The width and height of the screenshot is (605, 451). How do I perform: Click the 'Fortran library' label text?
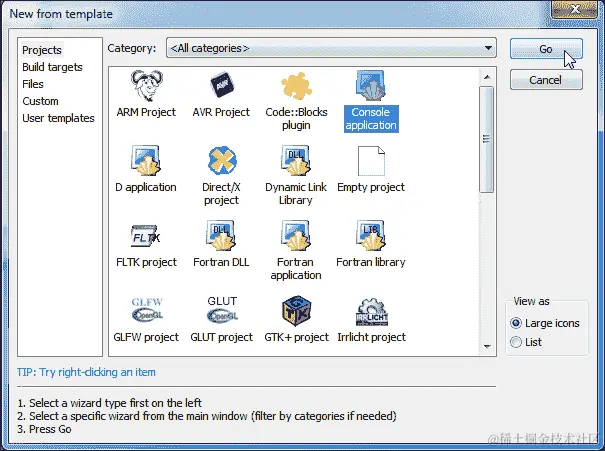pos(371,262)
